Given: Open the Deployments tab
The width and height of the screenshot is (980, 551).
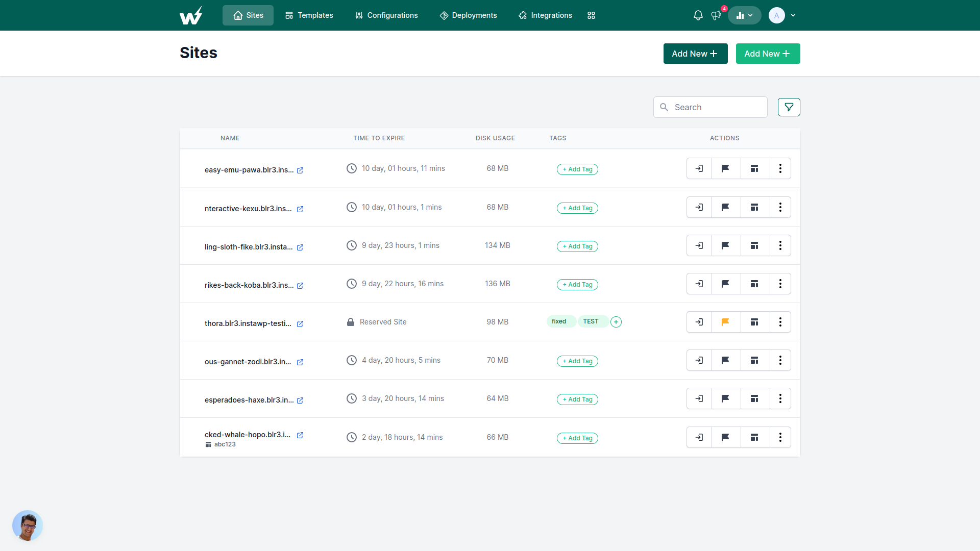Looking at the screenshot, I should tap(468, 15).
